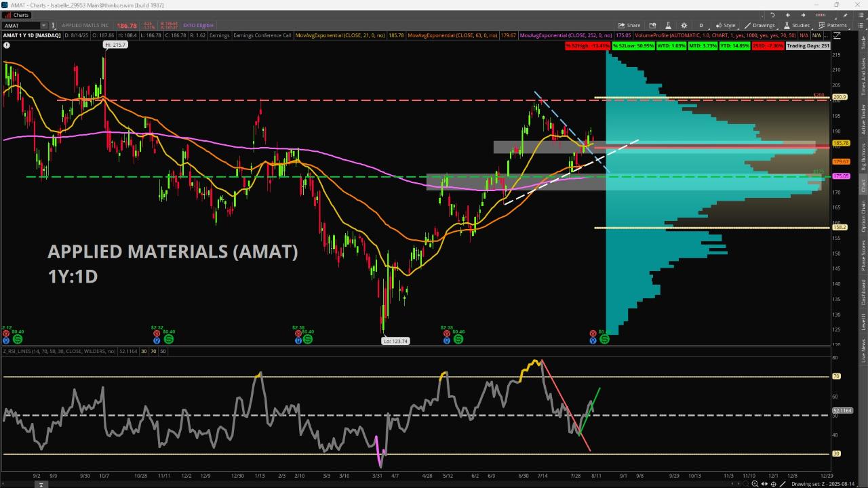Click the D timeframe button
The height and width of the screenshot is (488, 868).
(701, 26)
